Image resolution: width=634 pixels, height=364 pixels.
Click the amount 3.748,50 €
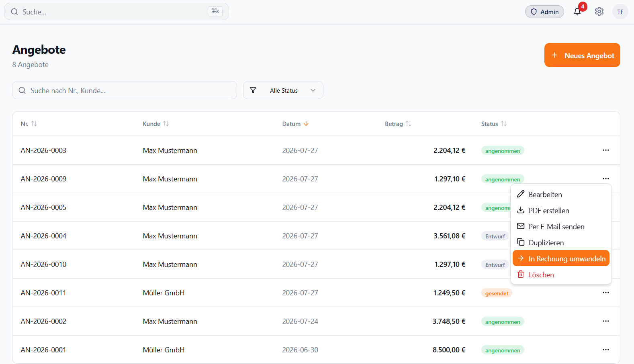(449, 321)
